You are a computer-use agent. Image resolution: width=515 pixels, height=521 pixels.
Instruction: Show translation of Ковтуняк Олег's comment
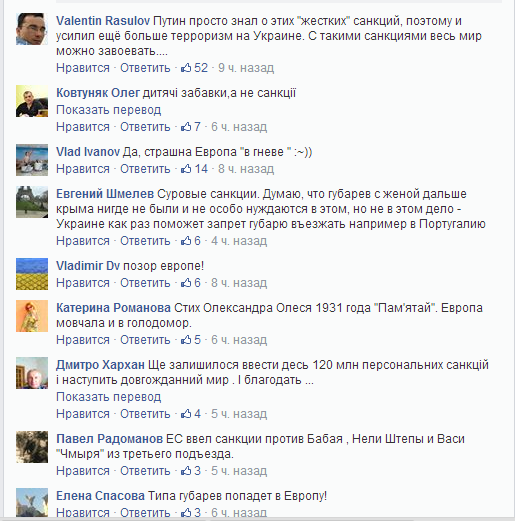[109, 110]
